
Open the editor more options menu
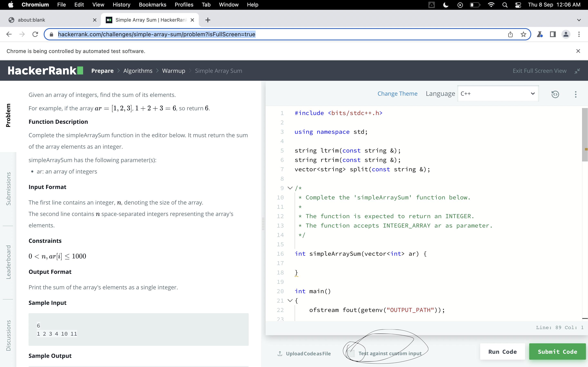tap(575, 94)
